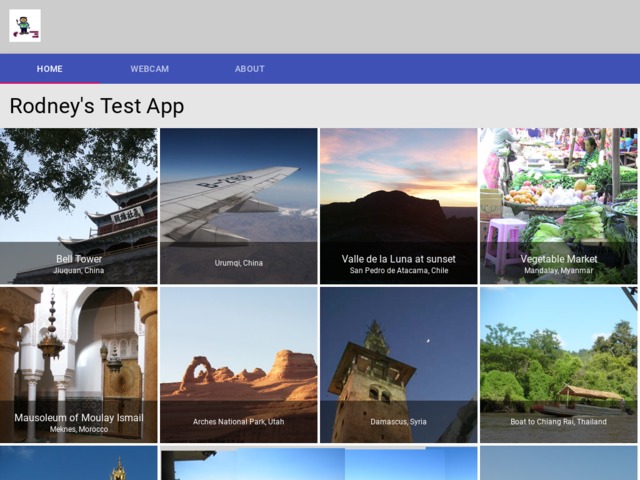The width and height of the screenshot is (640, 480).
Task: Open Mausoleum of Moulay Ismail photo
Action: click(x=78, y=365)
